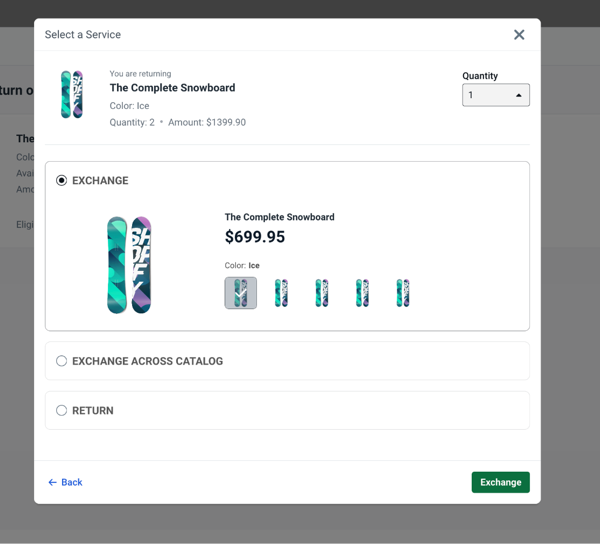Click the selected Ice color swatch
This screenshot has width=600, height=544.
[x=241, y=293]
